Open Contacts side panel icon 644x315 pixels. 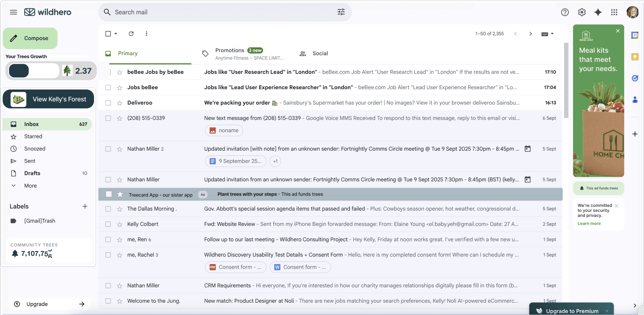click(x=635, y=100)
